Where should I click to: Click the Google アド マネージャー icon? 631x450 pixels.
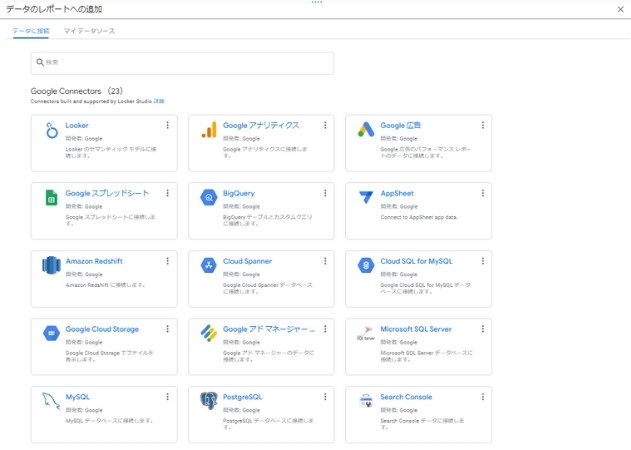209,333
